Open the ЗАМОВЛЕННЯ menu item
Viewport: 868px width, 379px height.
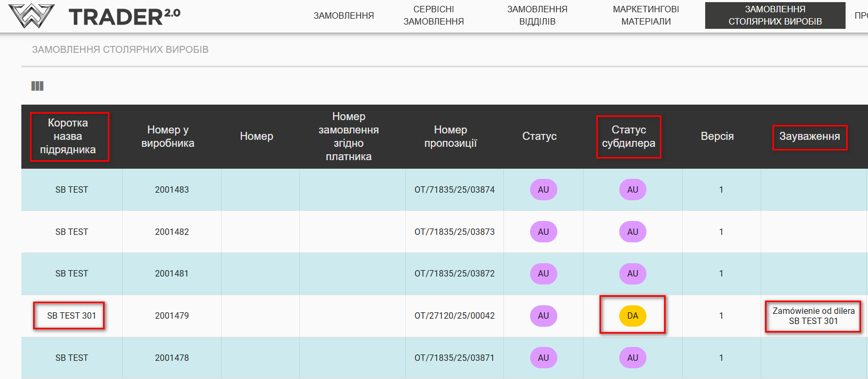[x=344, y=15]
